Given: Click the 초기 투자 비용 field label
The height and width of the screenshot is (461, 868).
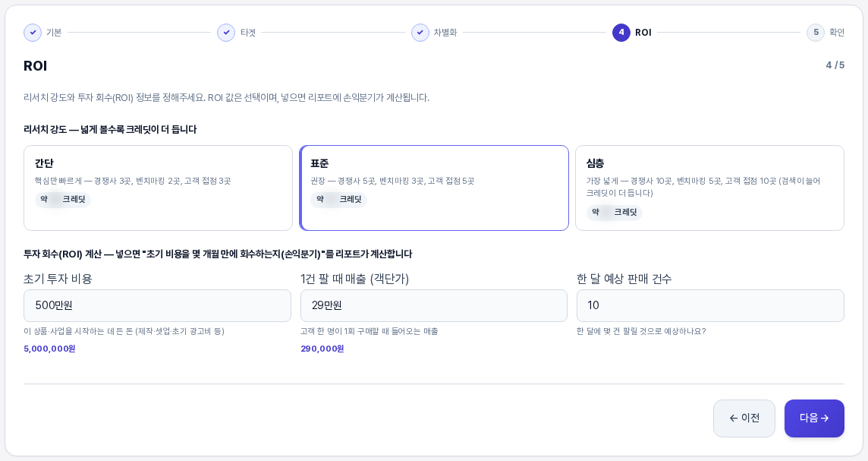Looking at the screenshot, I should (x=58, y=279).
